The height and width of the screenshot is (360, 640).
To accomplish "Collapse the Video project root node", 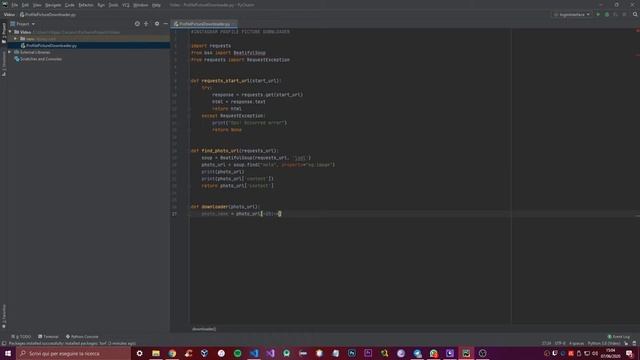I will coord(11,32).
